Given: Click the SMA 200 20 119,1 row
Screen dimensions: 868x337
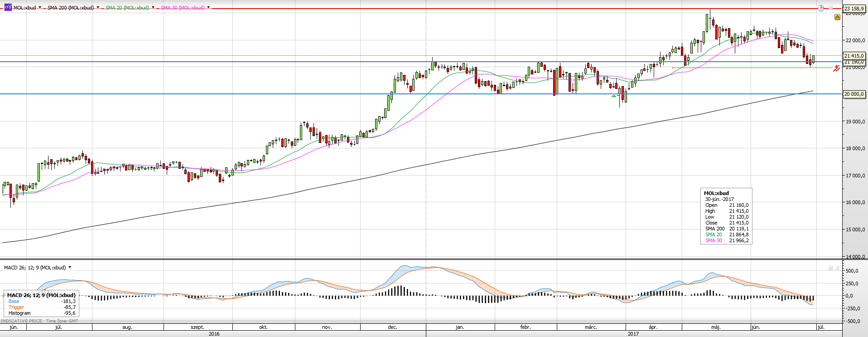Looking at the screenshot, I should click(x=727, y=229).
